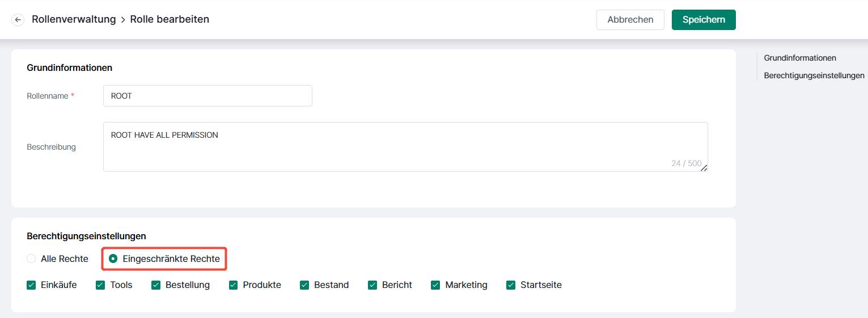Toggle the Tools permission checkbox
Viewport: 868px width, 318px height.
click(x=100, y=285)
